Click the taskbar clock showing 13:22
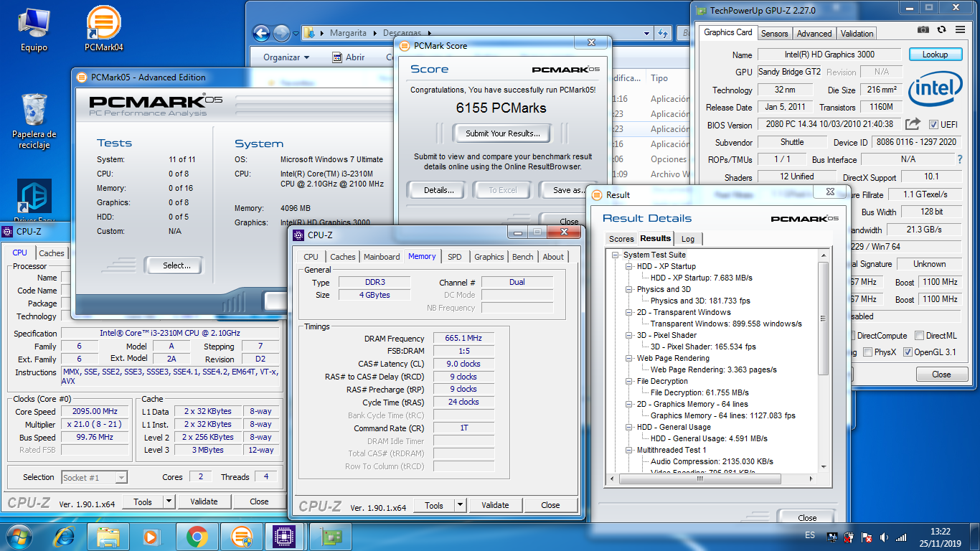Screen dimensions: 980x551 [940, 537]
